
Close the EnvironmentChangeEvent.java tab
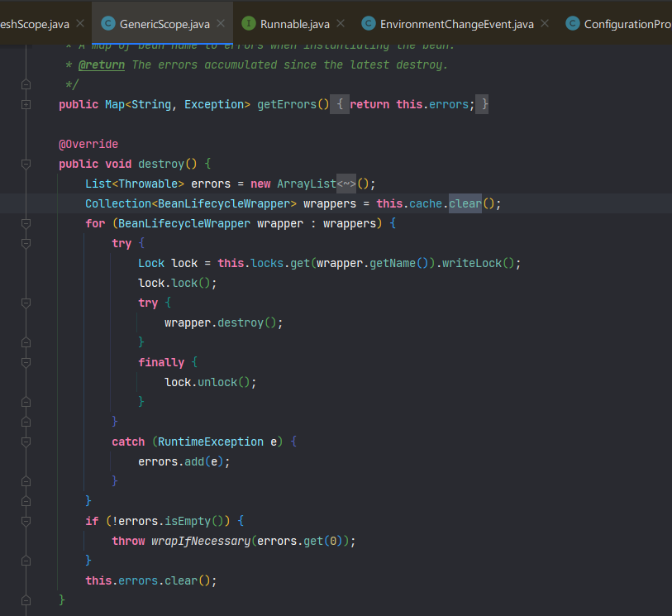[545, 24]
